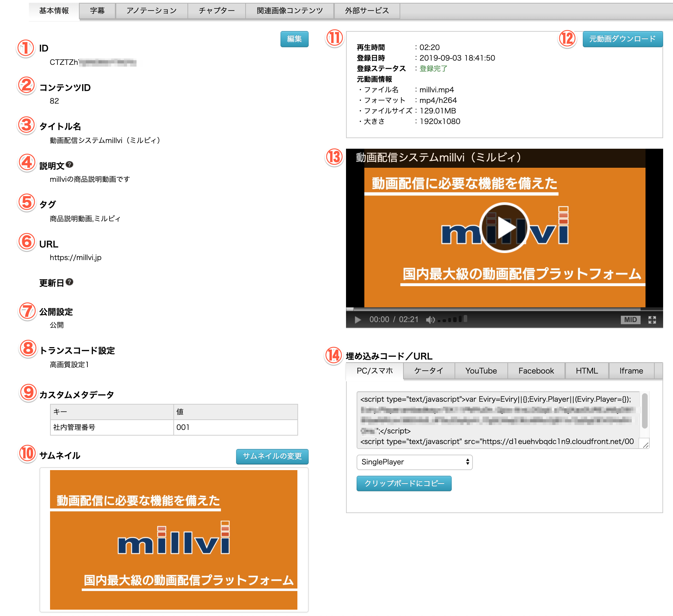The width and height of the screenshot is (673, 616).
Task: Click the player time display 00:00 / 02:21
Action: point(394,320)
